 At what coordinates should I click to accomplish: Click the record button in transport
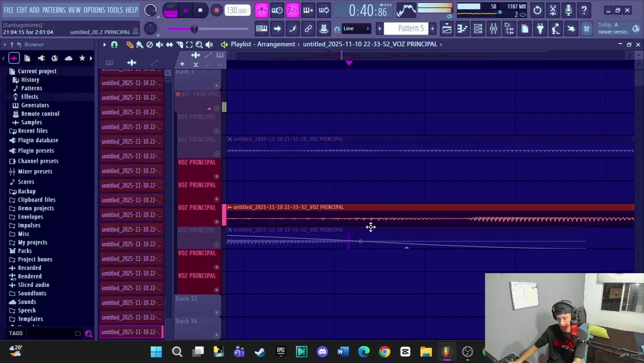(x=216, y=10)
